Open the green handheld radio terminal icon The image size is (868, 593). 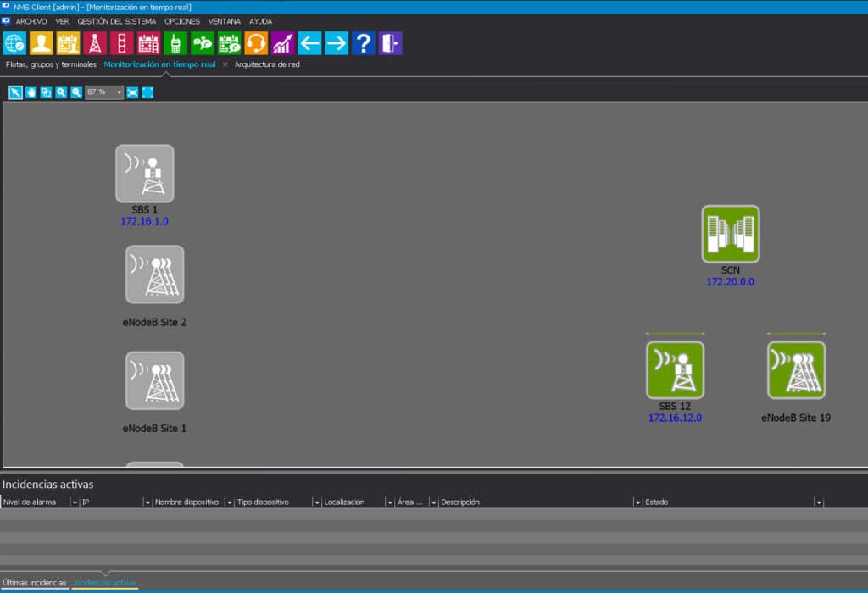click(x=175, y=43)
